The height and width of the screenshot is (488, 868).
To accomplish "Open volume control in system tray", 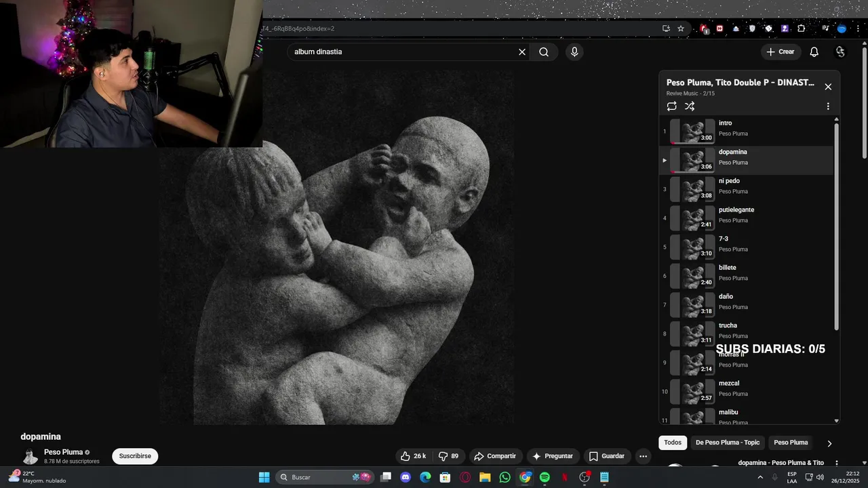I will [820, 477].
